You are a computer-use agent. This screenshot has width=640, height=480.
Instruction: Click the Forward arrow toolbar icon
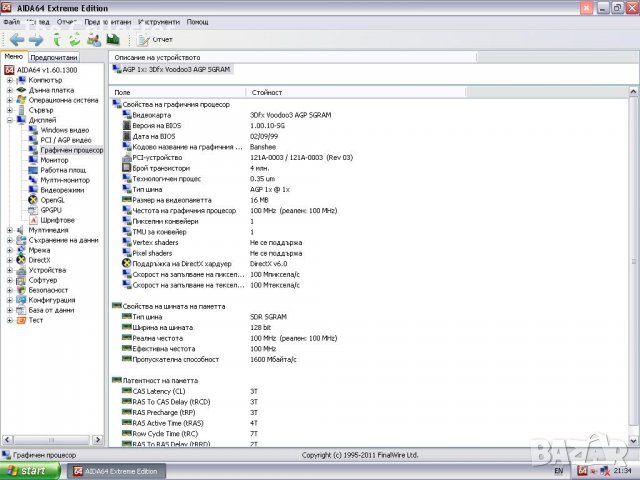(35, 39)
